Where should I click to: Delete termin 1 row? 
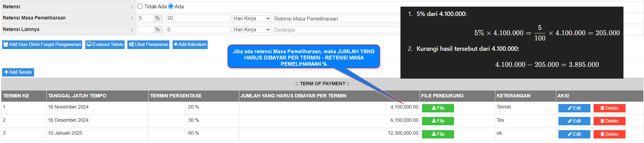(x=609, y=108)
